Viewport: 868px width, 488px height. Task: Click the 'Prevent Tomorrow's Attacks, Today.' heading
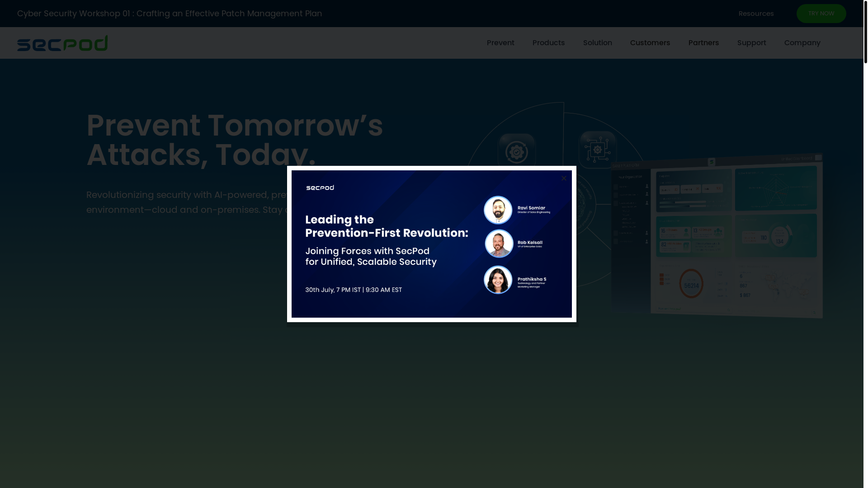click(x=235, y=140)
